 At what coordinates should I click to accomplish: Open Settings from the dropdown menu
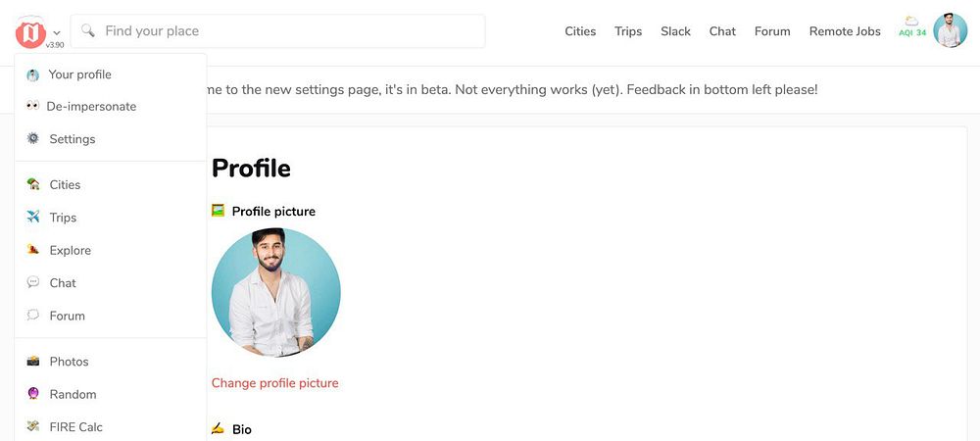coord(72,139)
